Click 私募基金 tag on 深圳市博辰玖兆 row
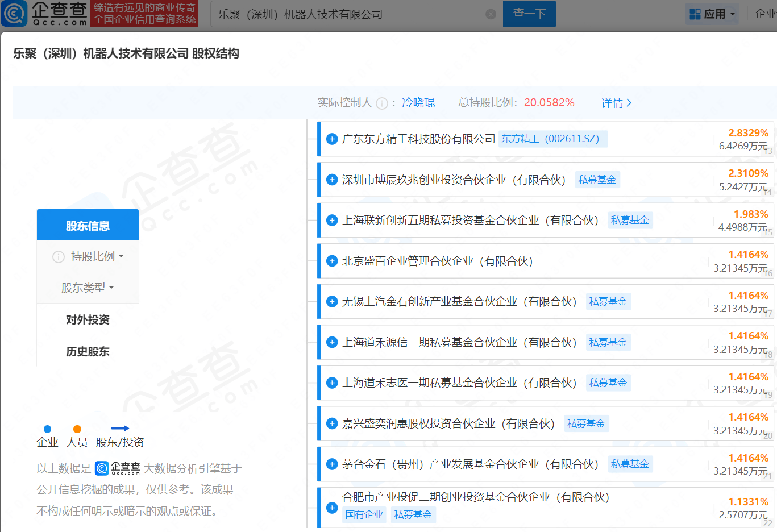The width and height of the screenshot is (777, 532). point(597,180)
